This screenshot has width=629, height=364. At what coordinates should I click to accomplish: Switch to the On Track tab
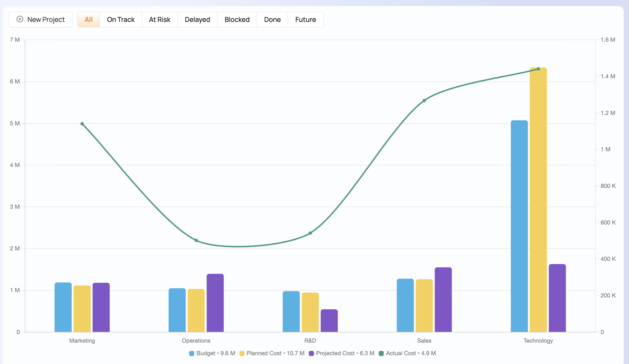(121, 20)
